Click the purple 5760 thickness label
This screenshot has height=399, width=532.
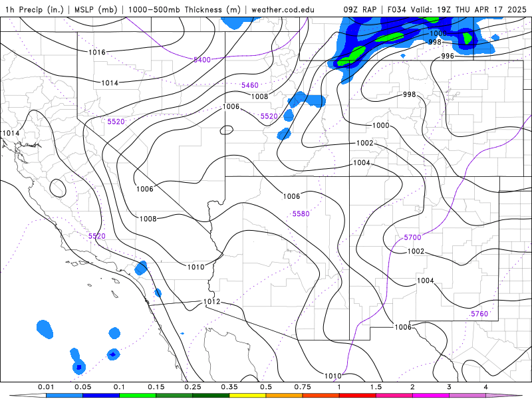click(479, 314)
